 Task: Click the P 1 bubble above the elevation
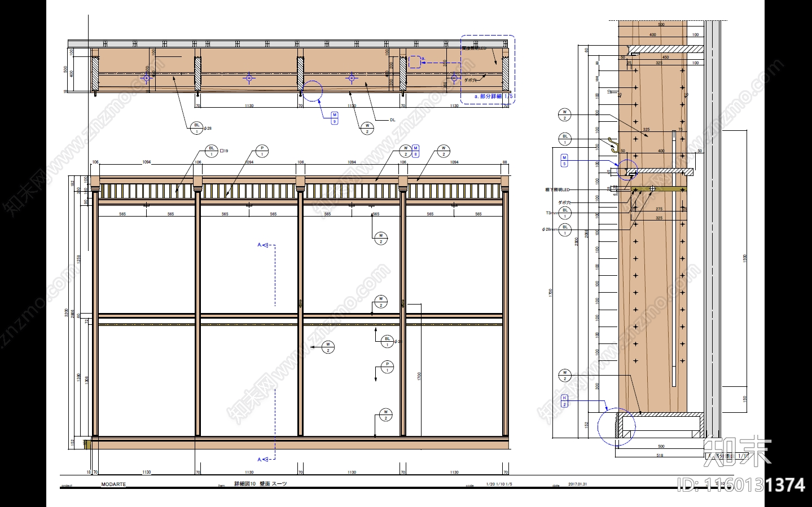click(262, 151)
